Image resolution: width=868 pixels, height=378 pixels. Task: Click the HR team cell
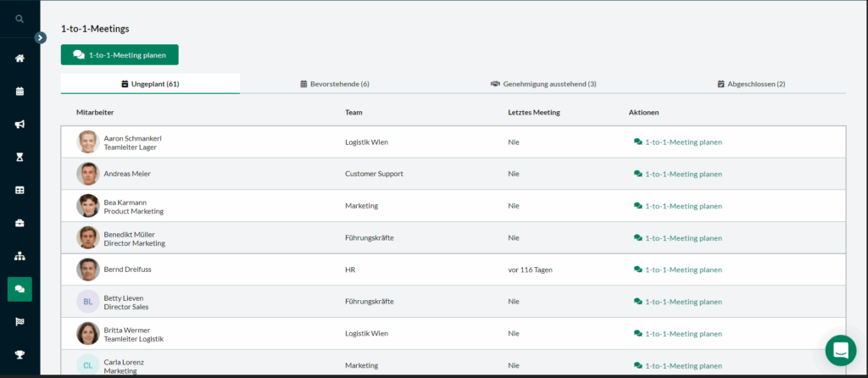click(350, 270)
